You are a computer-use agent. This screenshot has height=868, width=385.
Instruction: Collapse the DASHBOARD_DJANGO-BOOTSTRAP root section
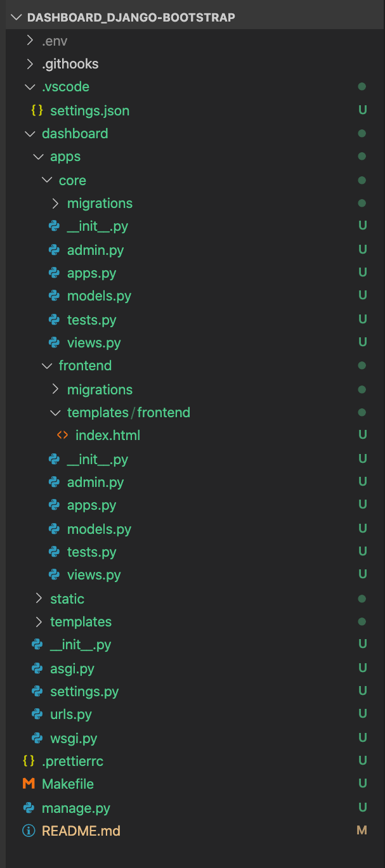(x=16, y=17)
